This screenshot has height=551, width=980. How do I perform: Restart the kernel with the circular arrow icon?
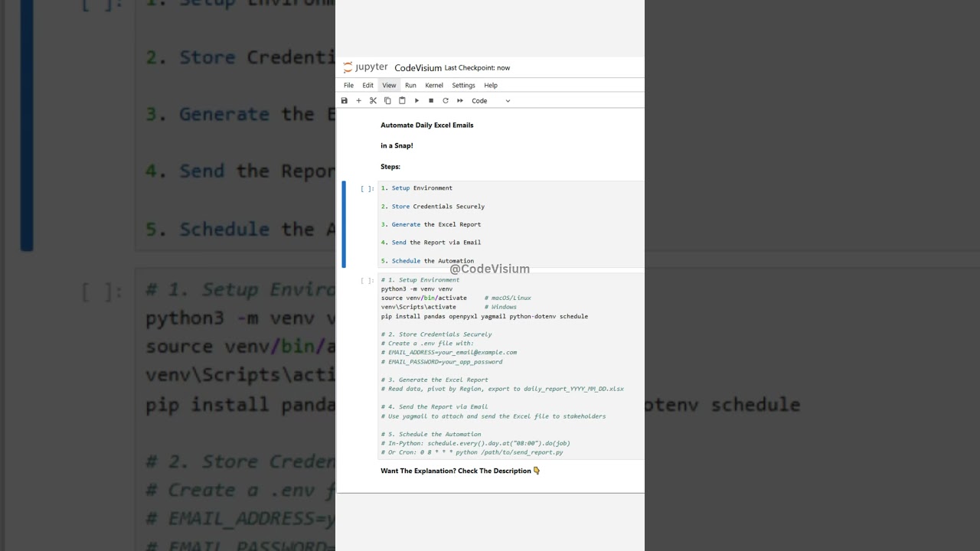tap(446, 101)
